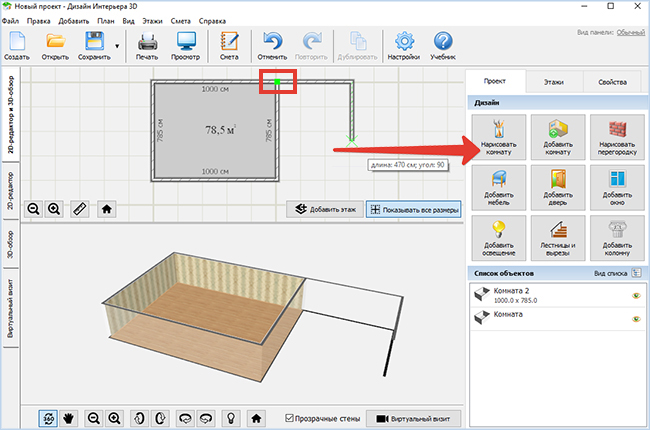Switch to the Проект tab
This screenshot has width=650, height=430.
point(495,81)
